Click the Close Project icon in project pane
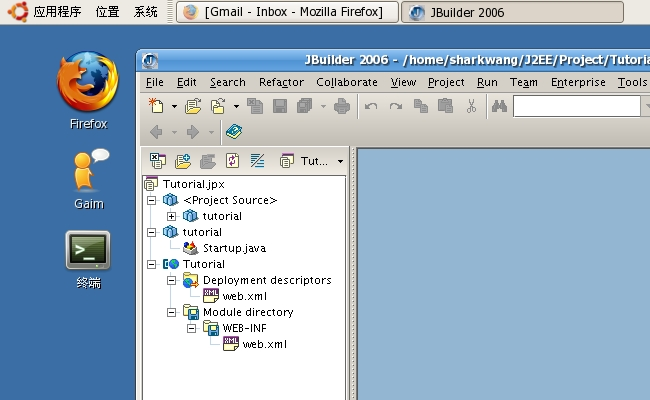Screen dimensions: 650x400 click(x=158, y=161)
